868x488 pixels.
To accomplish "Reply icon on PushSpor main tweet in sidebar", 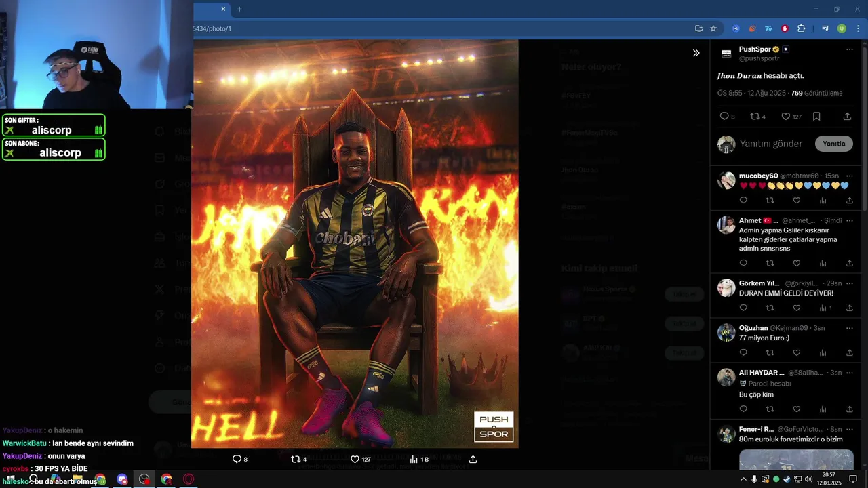I will pyautogui.click(x=724, y=117).
